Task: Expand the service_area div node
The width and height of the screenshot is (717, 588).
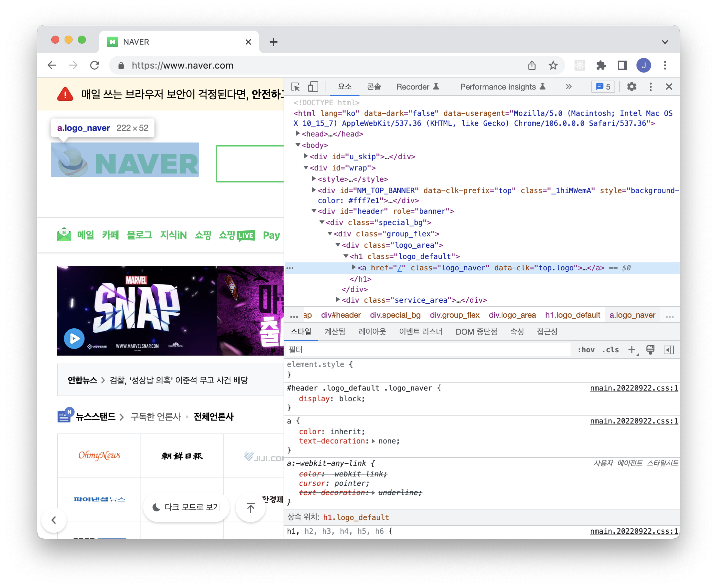Action: (338, 300)
